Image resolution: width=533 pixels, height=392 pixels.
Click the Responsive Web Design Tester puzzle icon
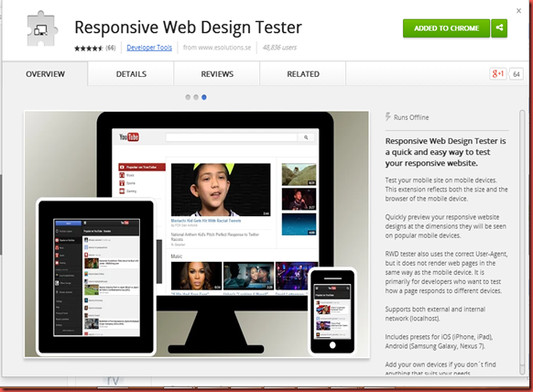[42, 28]
